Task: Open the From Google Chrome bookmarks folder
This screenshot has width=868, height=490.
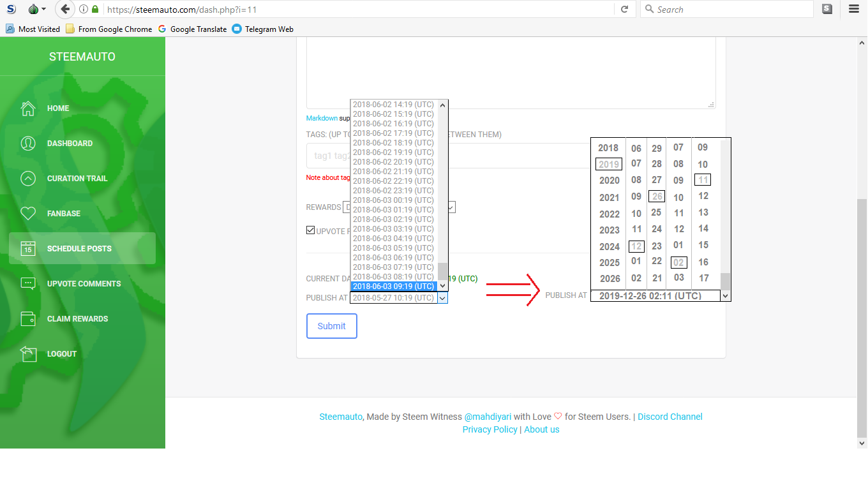Action: tap(109, 29)
